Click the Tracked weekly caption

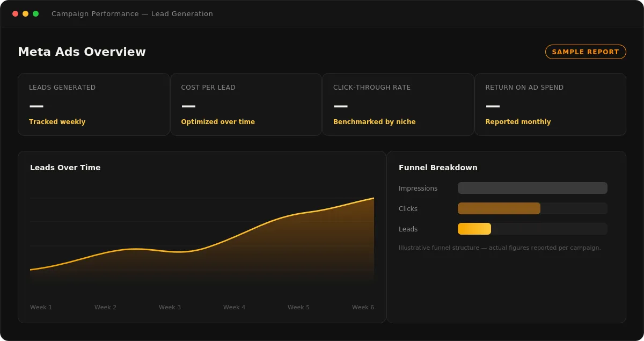click(57, 122)
